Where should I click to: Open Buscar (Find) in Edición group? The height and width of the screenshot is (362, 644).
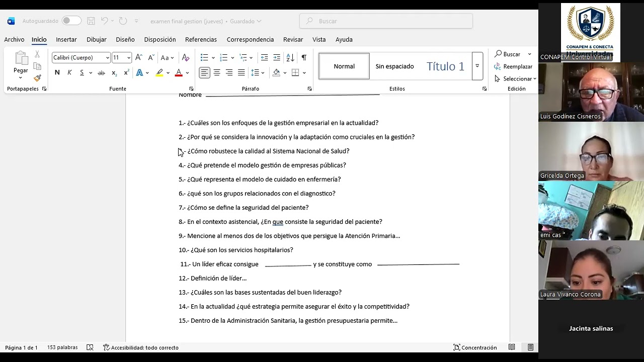point(508,54)
